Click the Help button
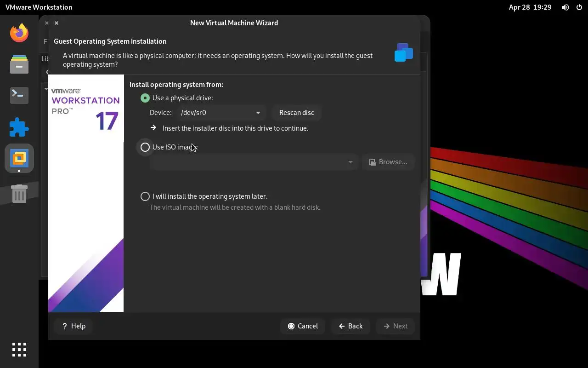The width and height of the screenshot is (588, 368). (73, 326)
